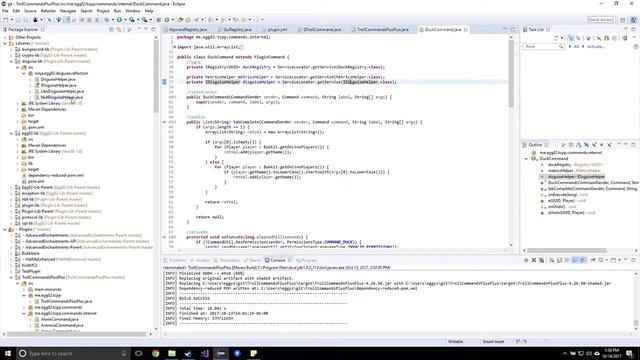
Task: Select the Java perspective icon
Action: point(633,20)
